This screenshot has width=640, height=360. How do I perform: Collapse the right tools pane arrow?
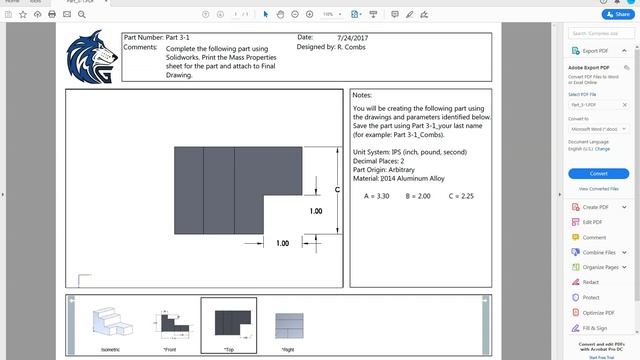[x=560, y=195]
